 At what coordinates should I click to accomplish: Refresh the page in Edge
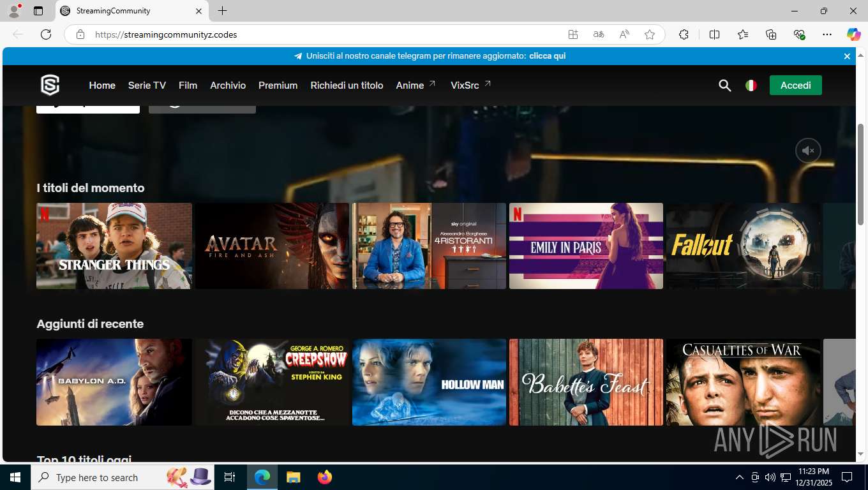(46, 34)
